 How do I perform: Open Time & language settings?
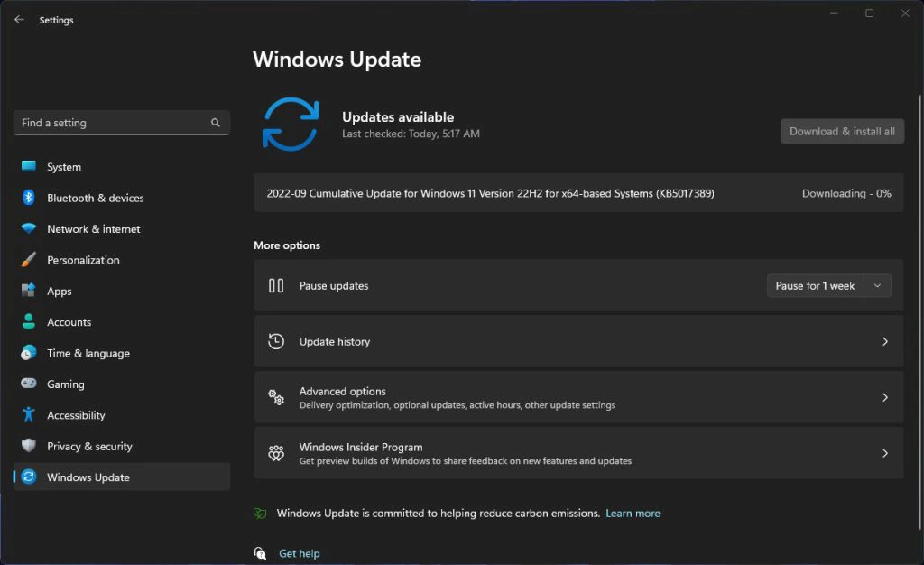click(122, 353)
